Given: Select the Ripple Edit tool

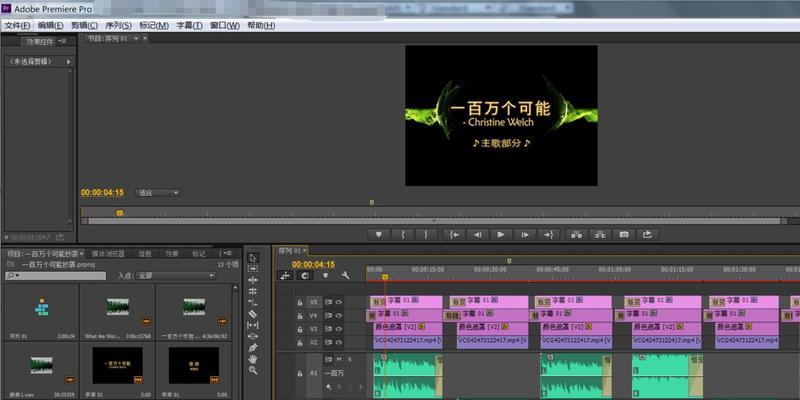Looking at the screenshot, I should (x=253, y=280).
